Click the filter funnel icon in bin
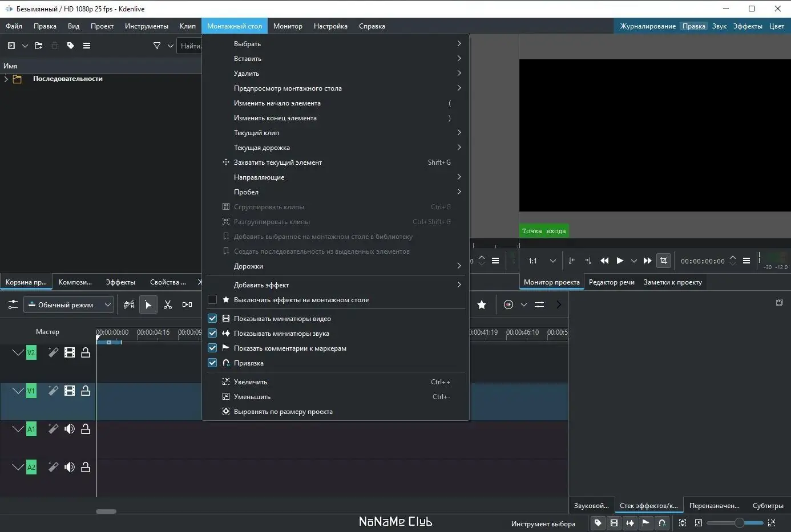 coord(157,46)
